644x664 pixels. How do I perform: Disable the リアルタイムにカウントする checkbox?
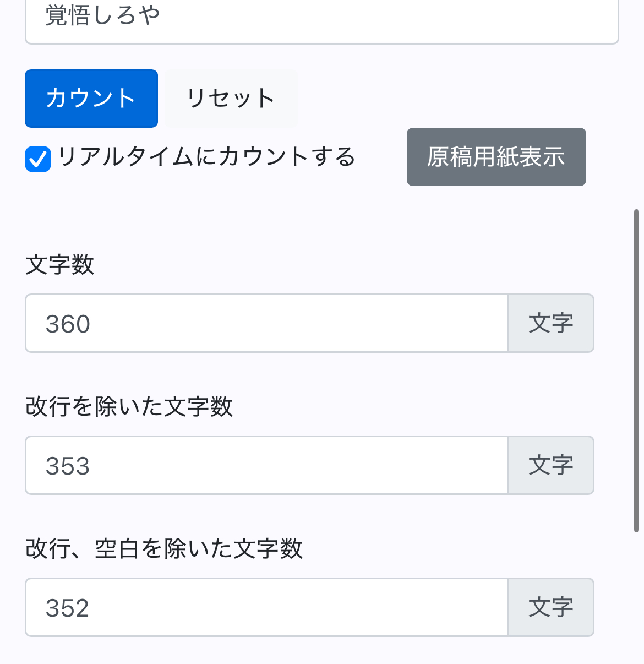pyautogui.click(x=38, y=159)
